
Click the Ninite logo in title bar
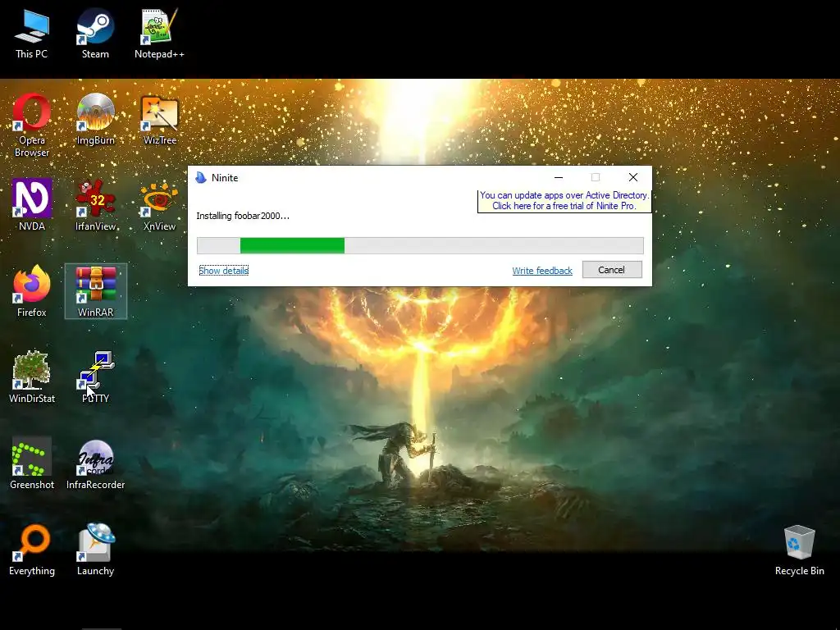(x=201, y=177)
